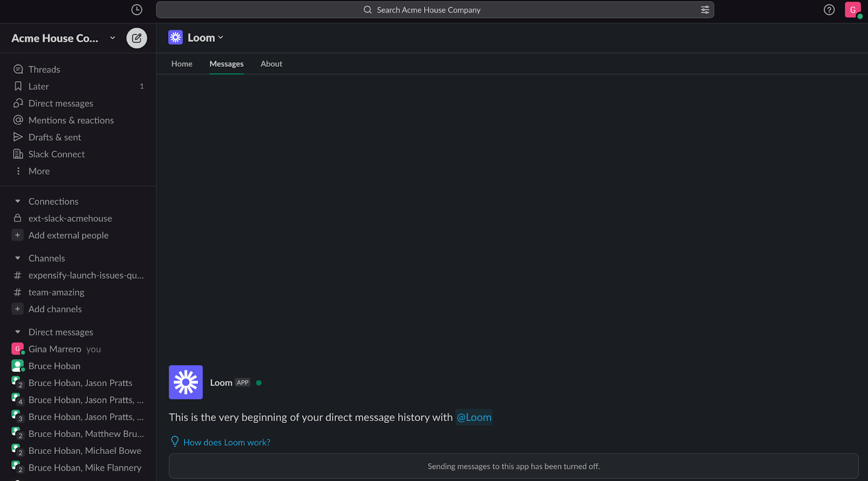This screenshot has width=868, height=481.
Task: Click hash icon of team-amazing channel
Action: pos(18,292)
